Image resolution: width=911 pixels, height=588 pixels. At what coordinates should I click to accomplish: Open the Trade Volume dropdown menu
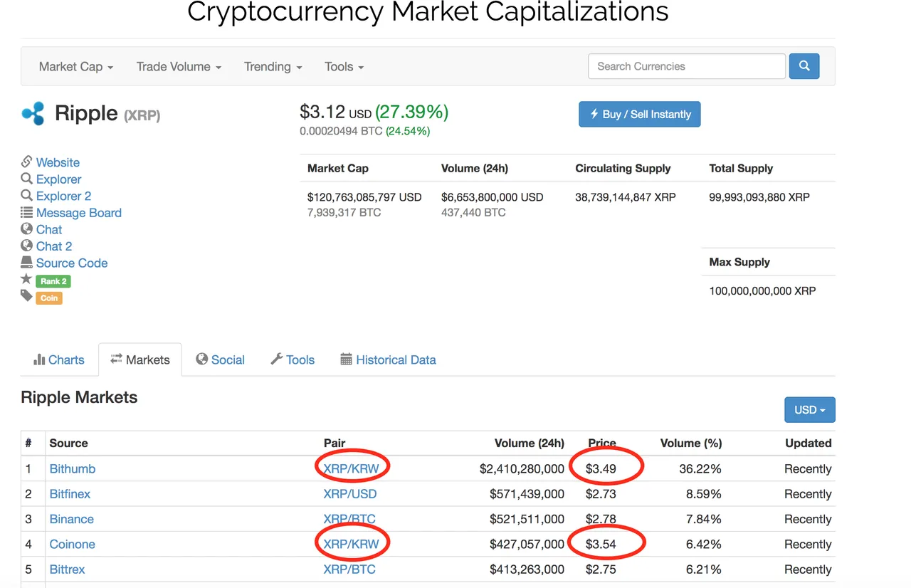[x=179, y=66]
